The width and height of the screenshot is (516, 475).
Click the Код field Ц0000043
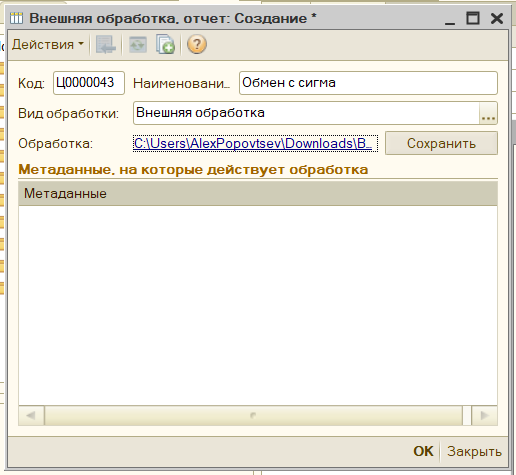coord(89,83)
